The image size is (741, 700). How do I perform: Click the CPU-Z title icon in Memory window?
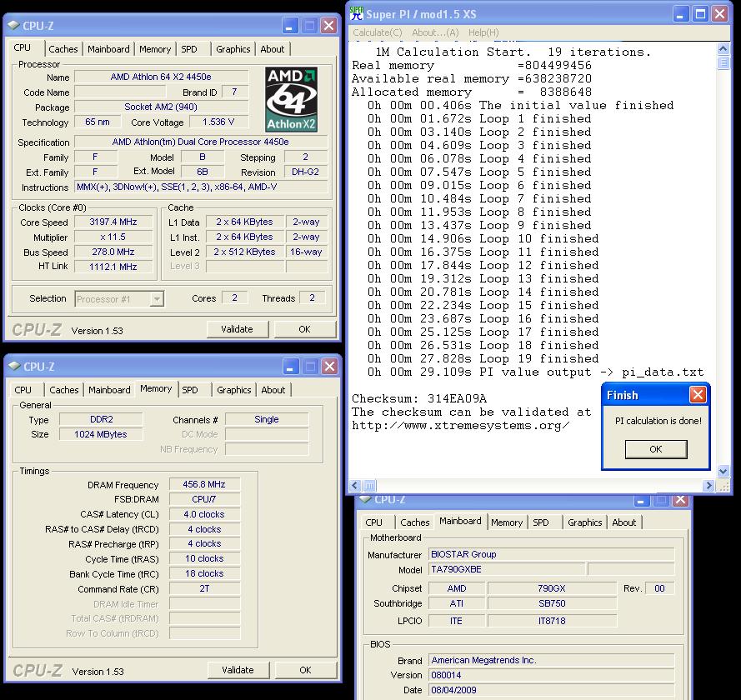tap(14, 366)
